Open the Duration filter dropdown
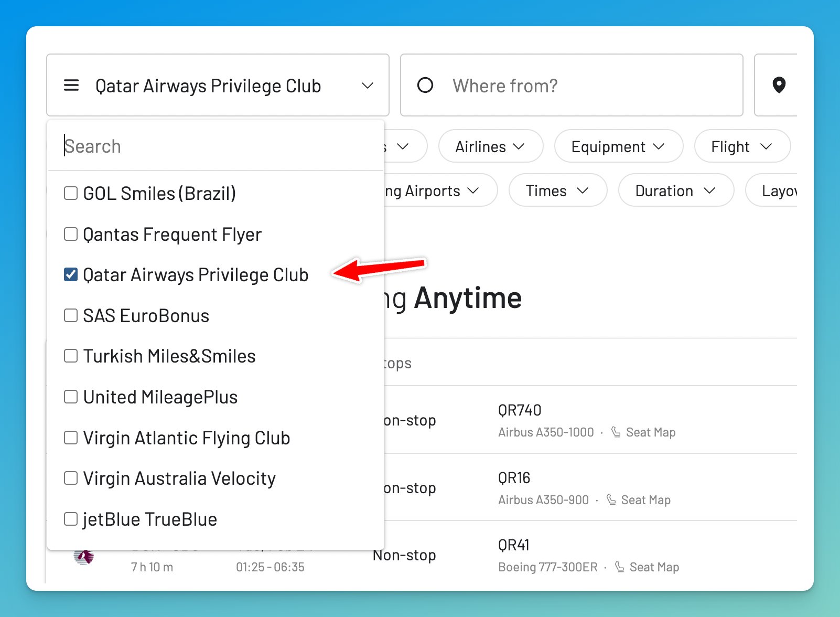This screenshot has height=617, width=840. pos(675,190)
